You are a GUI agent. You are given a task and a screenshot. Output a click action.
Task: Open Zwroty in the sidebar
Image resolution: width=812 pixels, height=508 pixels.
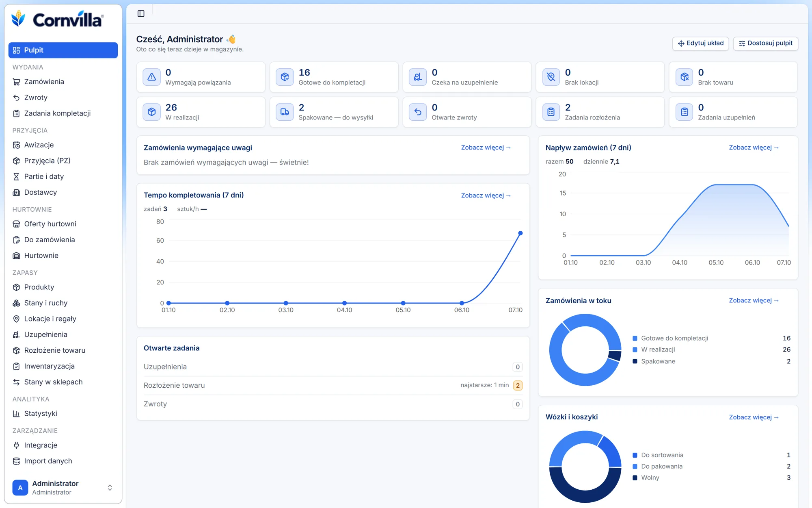click(x=63, y=98)
